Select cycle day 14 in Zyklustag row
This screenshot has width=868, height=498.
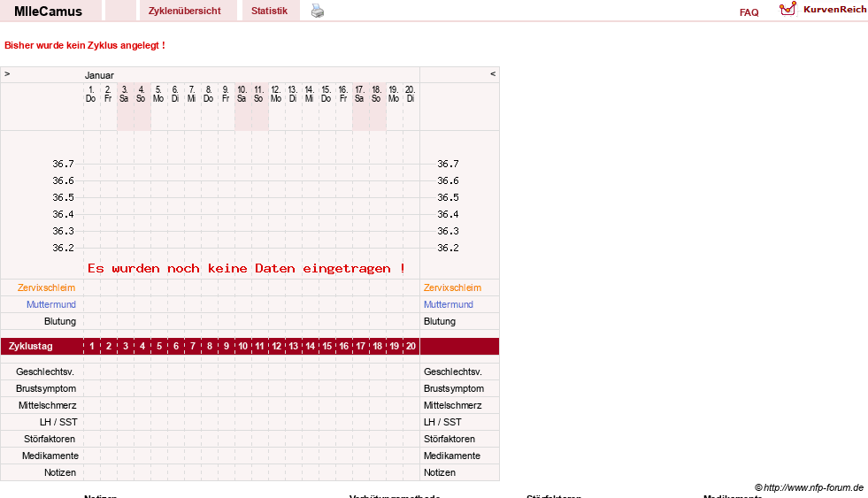[310, 347]
